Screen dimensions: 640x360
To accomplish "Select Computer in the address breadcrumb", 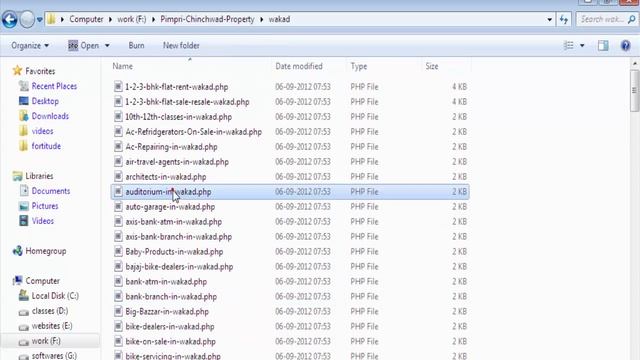I will tap(86, 19).
